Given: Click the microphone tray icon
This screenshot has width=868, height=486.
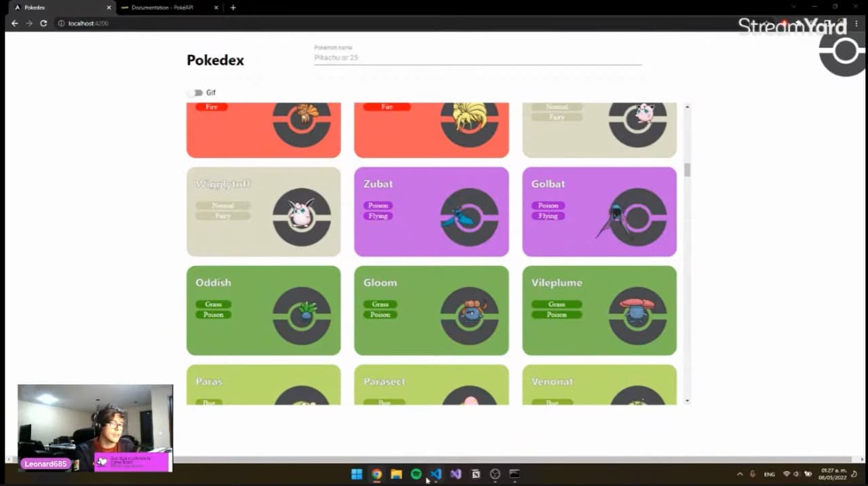Looking at the screenshot, I should click(752, 474).
